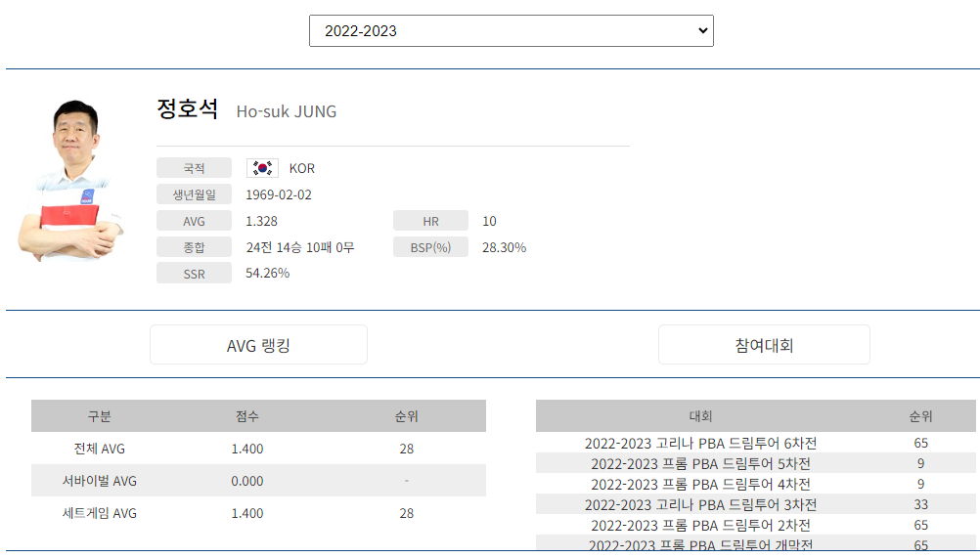Select the AVG value 1.328
Screen dimensions: 980x558
tap(261, 221)
